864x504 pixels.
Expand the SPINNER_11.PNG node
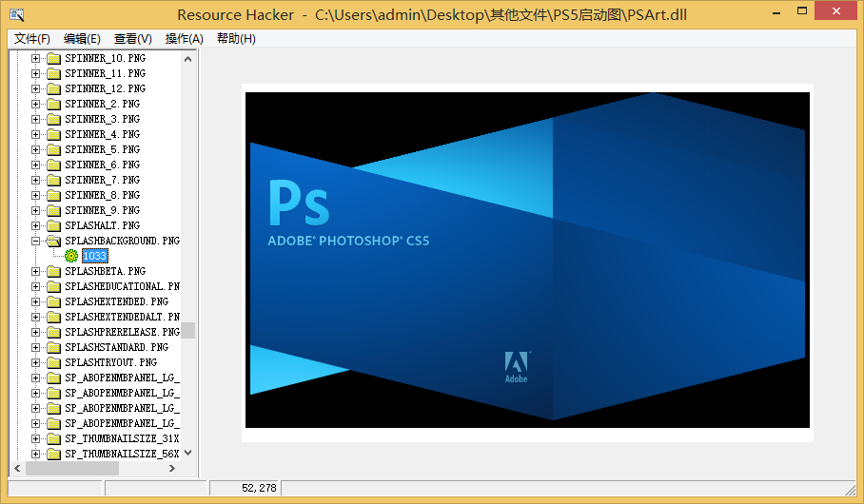tap(36, 73)
